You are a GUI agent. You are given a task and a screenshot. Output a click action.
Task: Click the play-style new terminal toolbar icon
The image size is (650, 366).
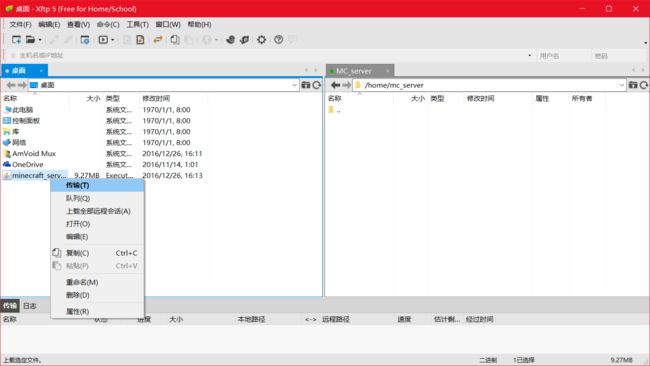pyautogui.click(x=103, y=40)
